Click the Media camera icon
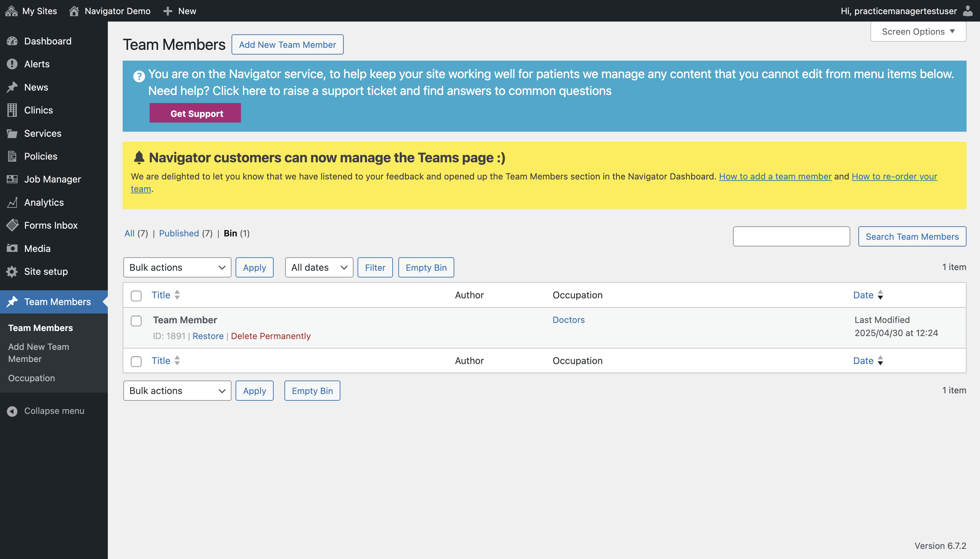 [12, 249]
